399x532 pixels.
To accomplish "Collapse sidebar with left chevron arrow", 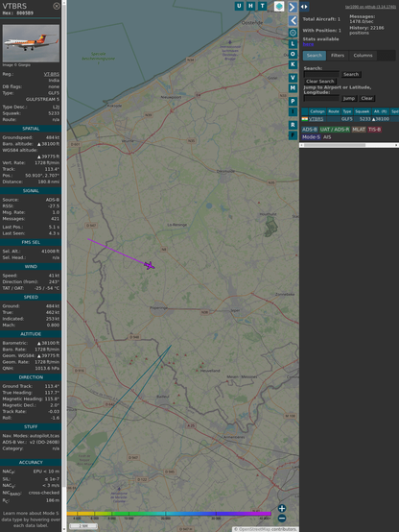I will pos(293,20).
